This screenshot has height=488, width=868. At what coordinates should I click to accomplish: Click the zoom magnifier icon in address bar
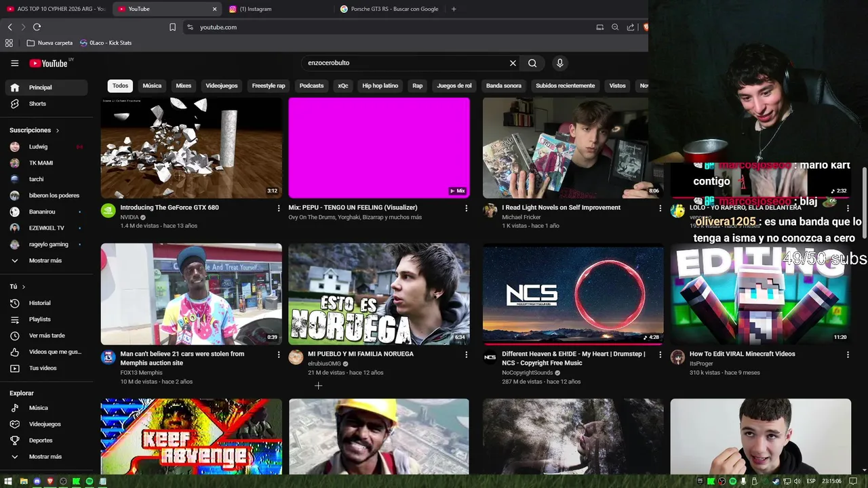615,27
